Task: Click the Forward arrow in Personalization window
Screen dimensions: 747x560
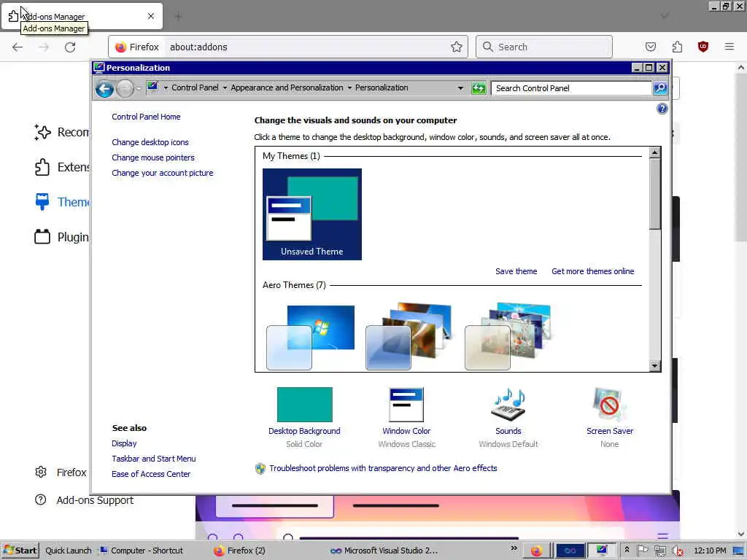Action: [x=125, y=88]
